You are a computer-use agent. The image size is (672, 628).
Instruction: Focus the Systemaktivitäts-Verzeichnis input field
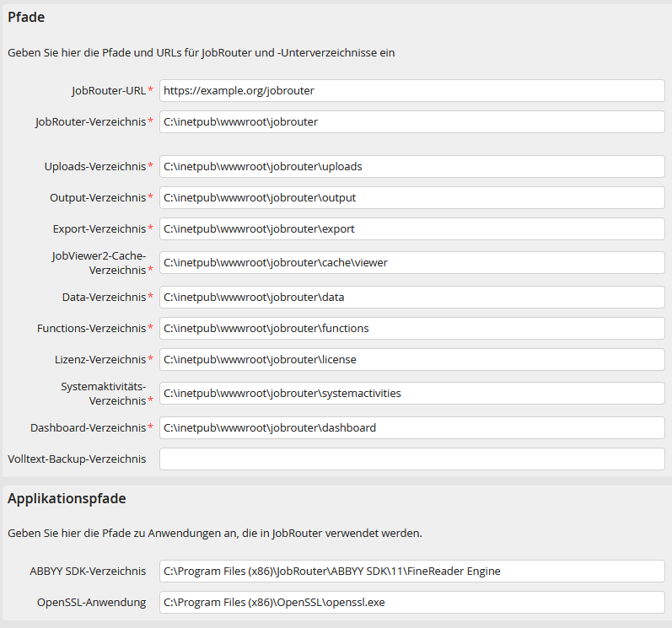point(411,394)
